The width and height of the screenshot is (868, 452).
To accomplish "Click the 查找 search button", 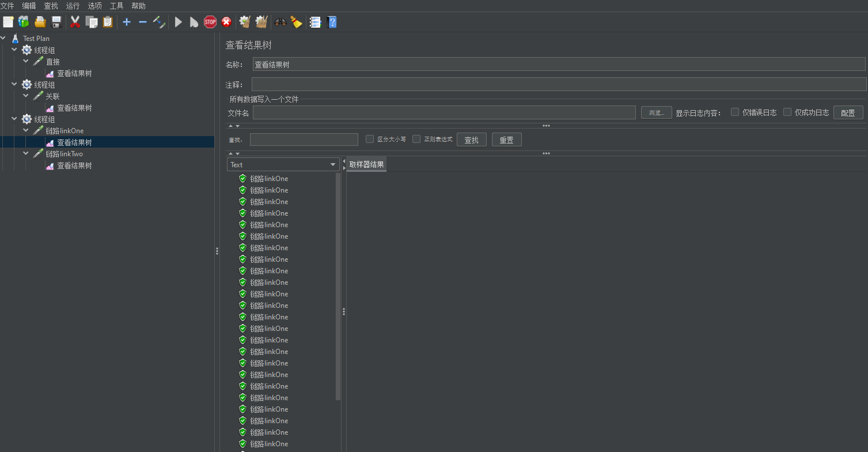I will [471, 140].
